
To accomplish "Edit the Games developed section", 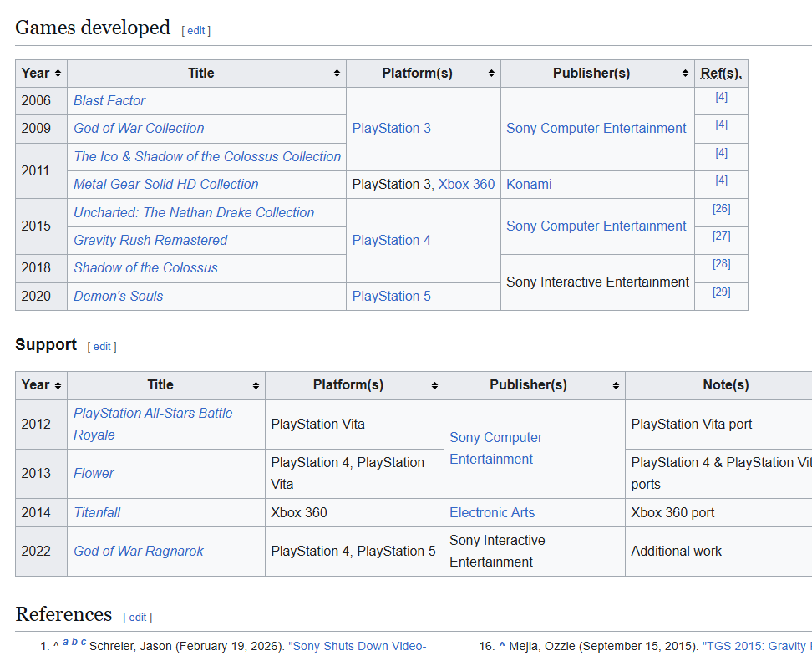I will 195,30.
